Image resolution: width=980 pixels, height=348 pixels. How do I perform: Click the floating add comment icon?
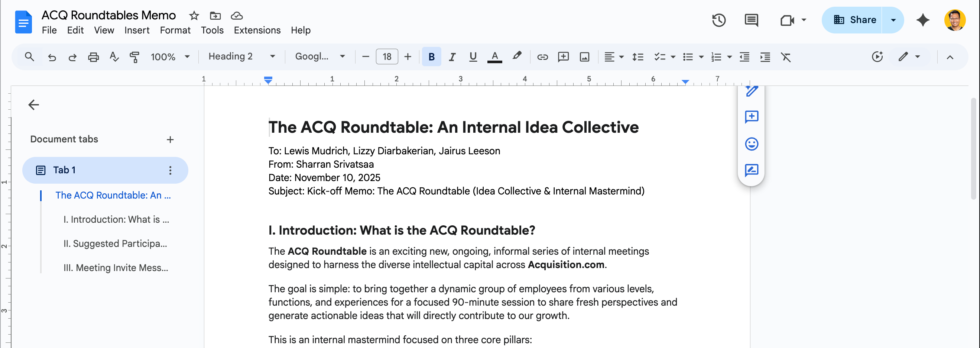(752, 116)
